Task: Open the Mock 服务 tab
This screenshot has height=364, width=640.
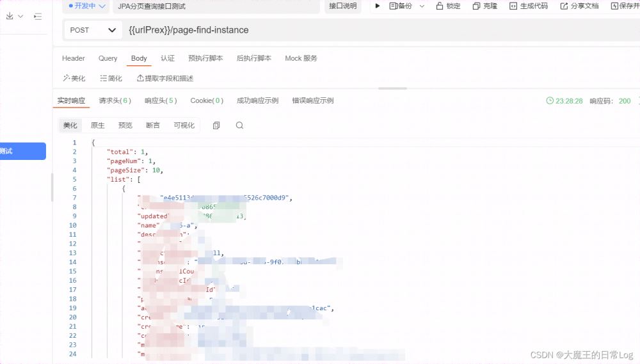Action: coord(301,58)
